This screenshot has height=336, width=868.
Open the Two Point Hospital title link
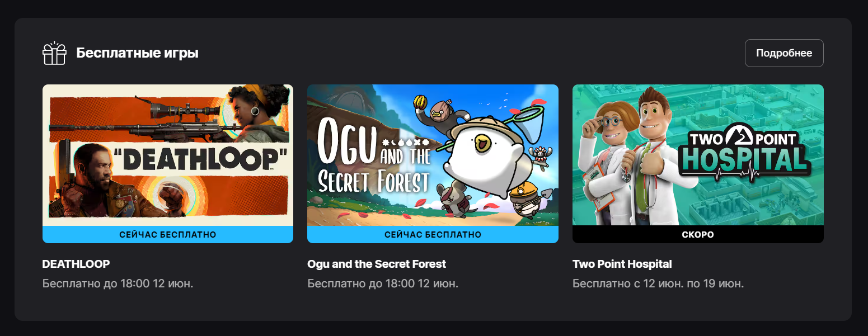pyautogui.click(x=622, y=264)
